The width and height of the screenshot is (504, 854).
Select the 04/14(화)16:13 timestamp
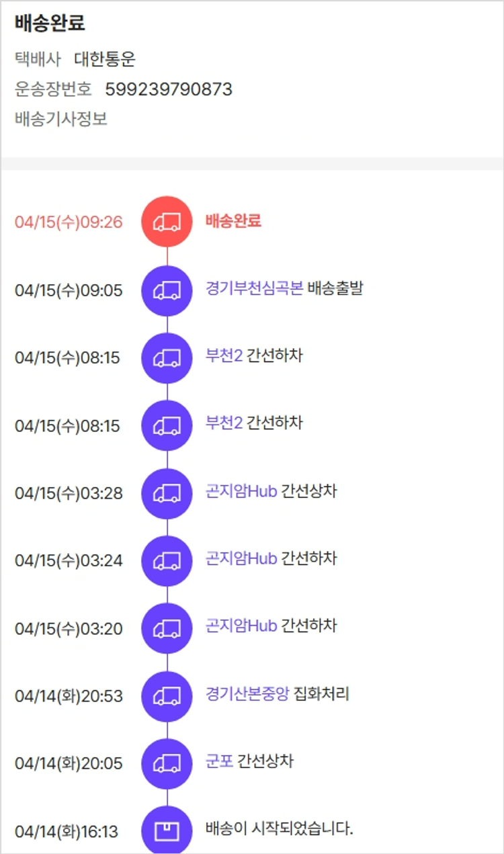pyautogui.click(x=67, y=832)
